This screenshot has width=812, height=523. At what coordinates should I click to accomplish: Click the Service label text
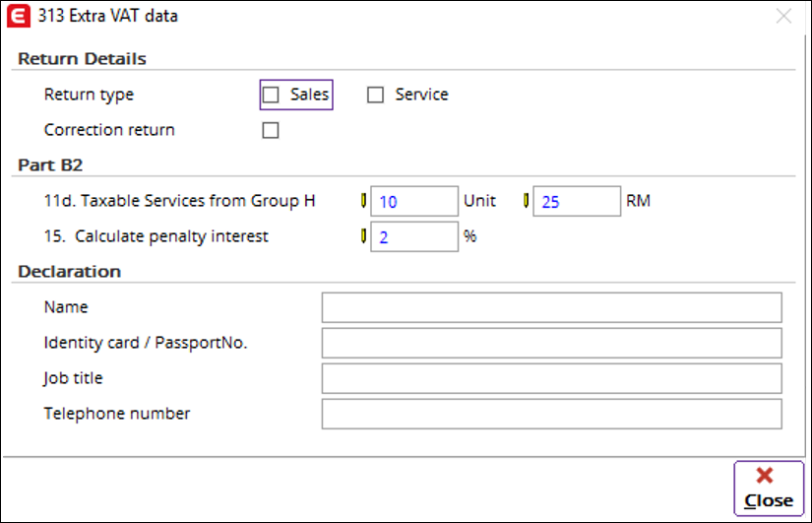tap(421, 95)
